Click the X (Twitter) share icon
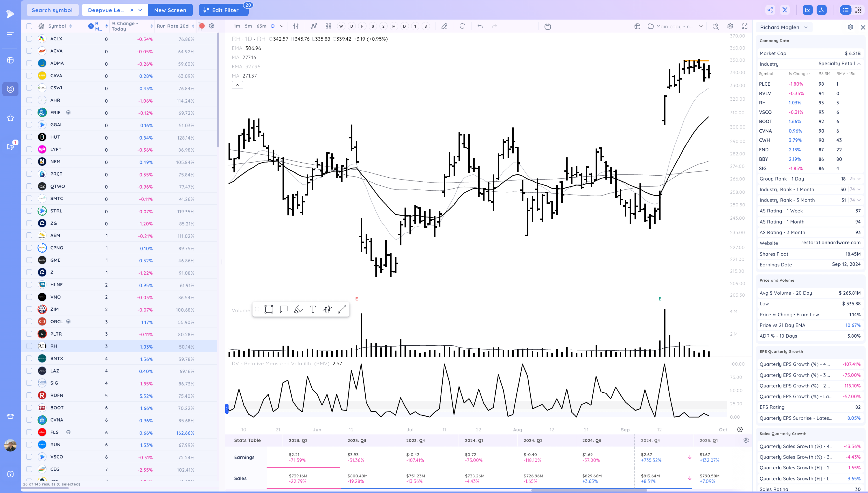The image size is (868, 493). 785,10
